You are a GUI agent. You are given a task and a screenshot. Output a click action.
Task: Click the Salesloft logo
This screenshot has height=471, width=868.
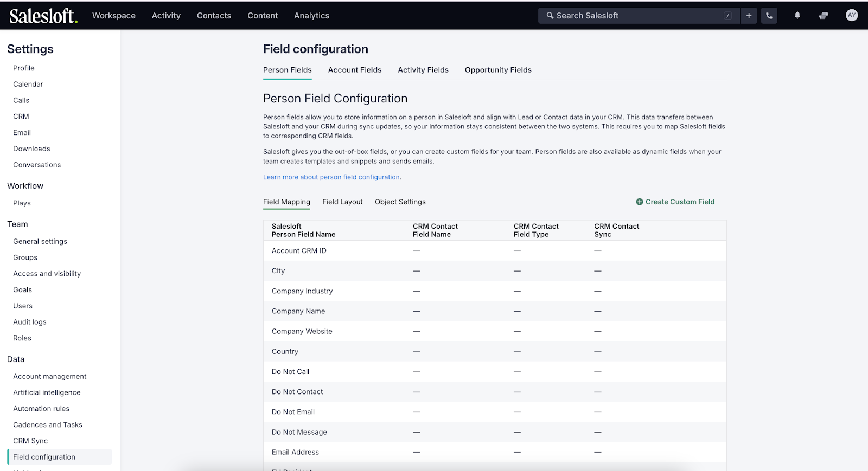[43, 16]
